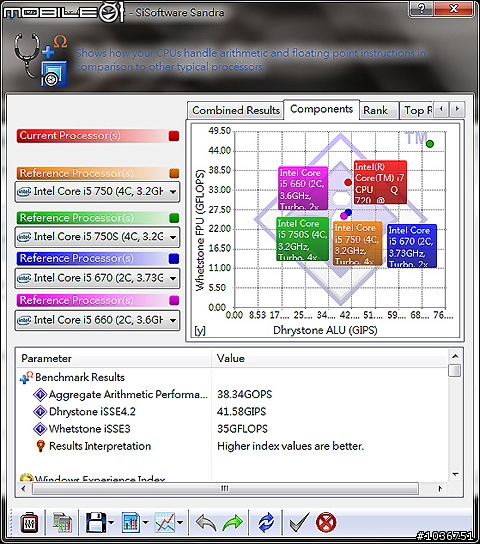Click the red Cancel X icon
Viewport: 480px width, 544px height.
326,522
